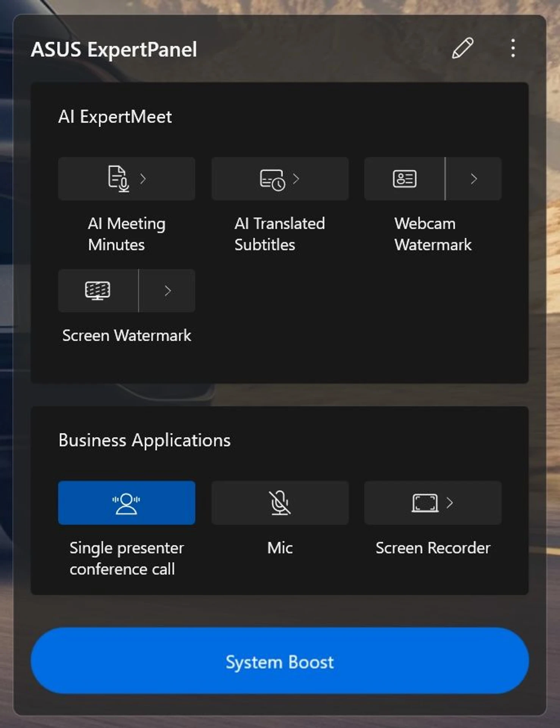
Task: Expand Screen Watermark settings chevron
Action: pyautogui.click(x=167, y=291)
